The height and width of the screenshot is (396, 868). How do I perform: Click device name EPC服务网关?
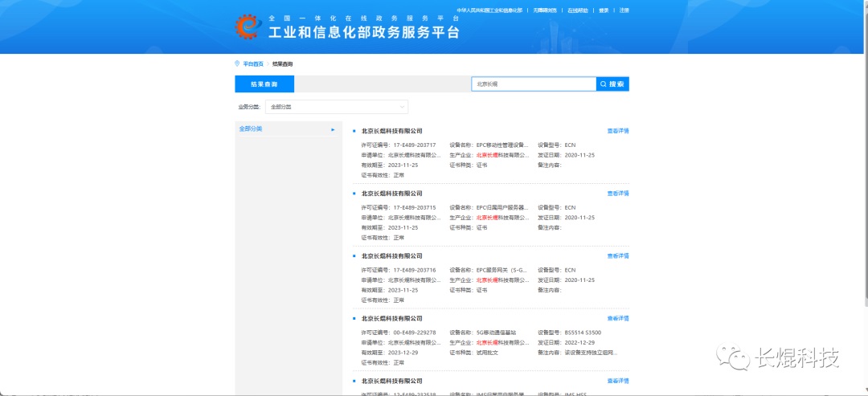[x=502, y=270]
